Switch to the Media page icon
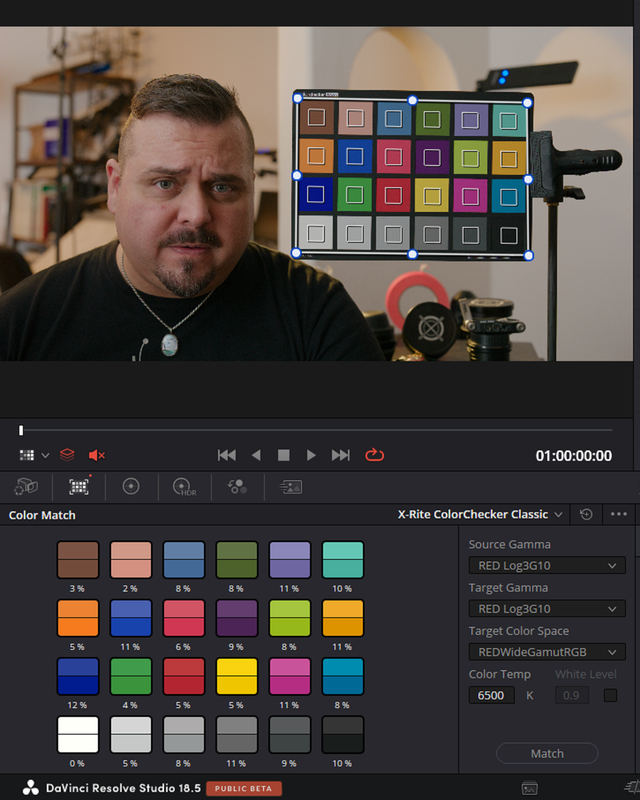This screenshot has width=640, height=800. [530, 789]
